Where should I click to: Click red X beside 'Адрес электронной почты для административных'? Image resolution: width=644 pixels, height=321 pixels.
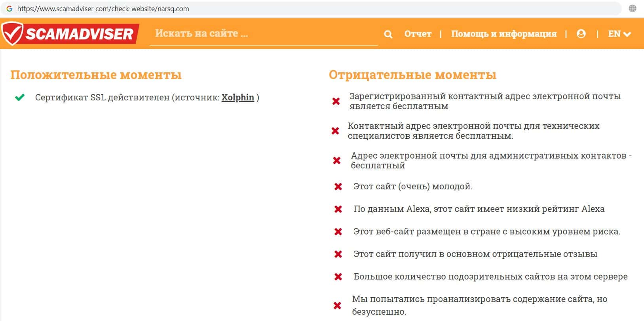(x=337, y=160)
